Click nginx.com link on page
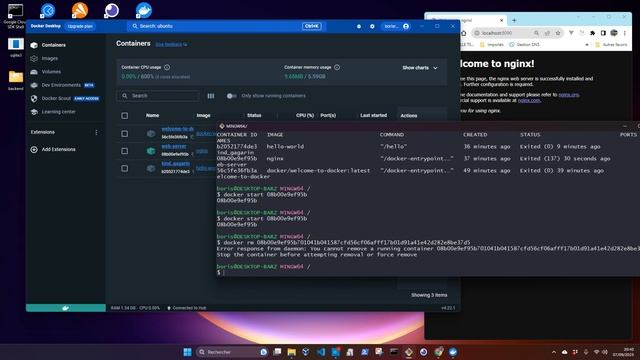The width and height of the screenshot is (640, 360). coord(529,100)
